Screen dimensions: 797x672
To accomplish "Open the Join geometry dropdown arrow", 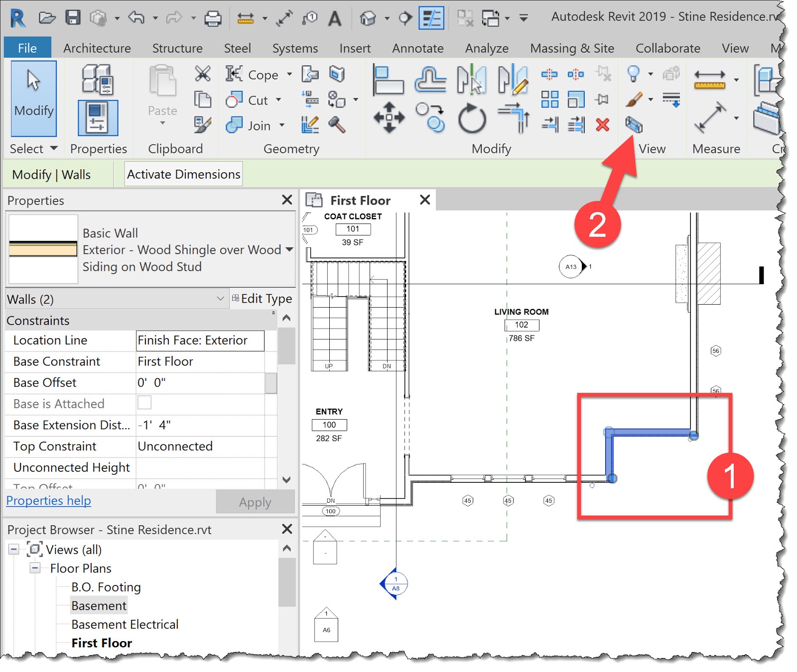I will point(282,125).
